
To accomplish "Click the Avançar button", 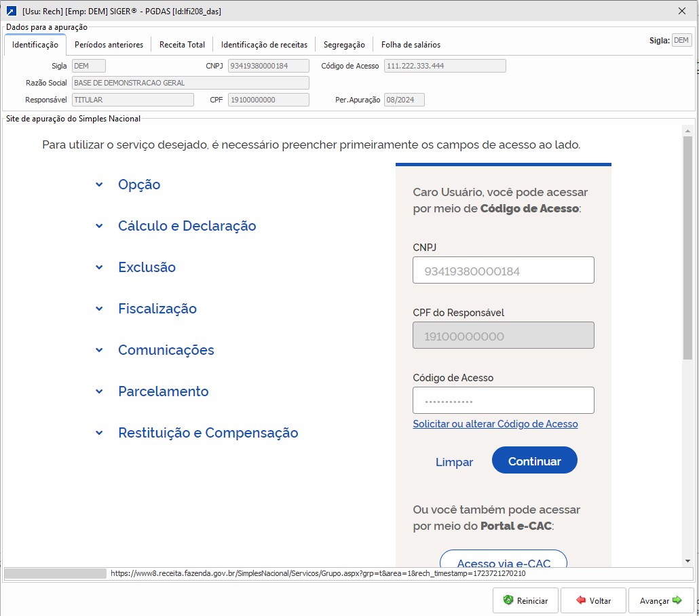I will click(661, 600).
